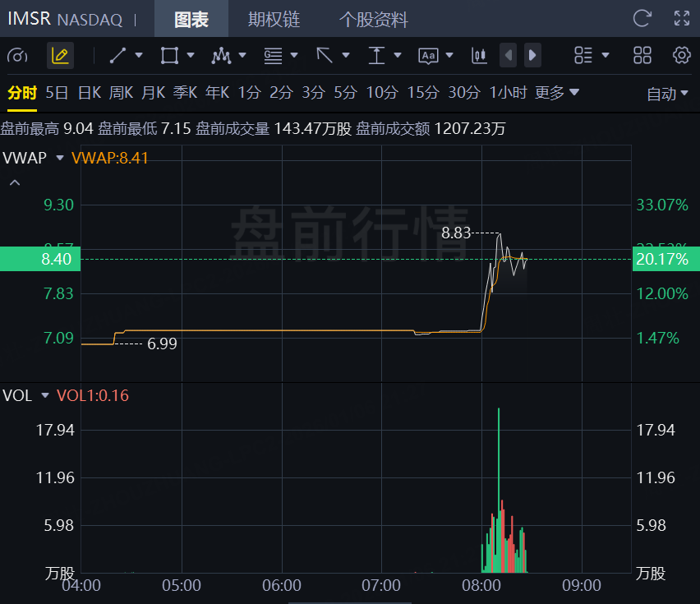Select the 30分 timeframe
Viewport: 700px width, 604px height.
coord(464,93)
